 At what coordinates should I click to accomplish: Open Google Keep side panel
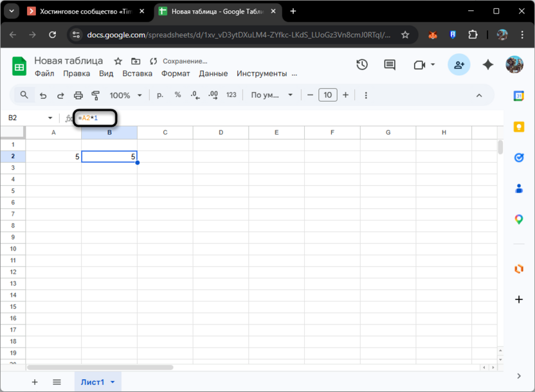coord(519,127)
